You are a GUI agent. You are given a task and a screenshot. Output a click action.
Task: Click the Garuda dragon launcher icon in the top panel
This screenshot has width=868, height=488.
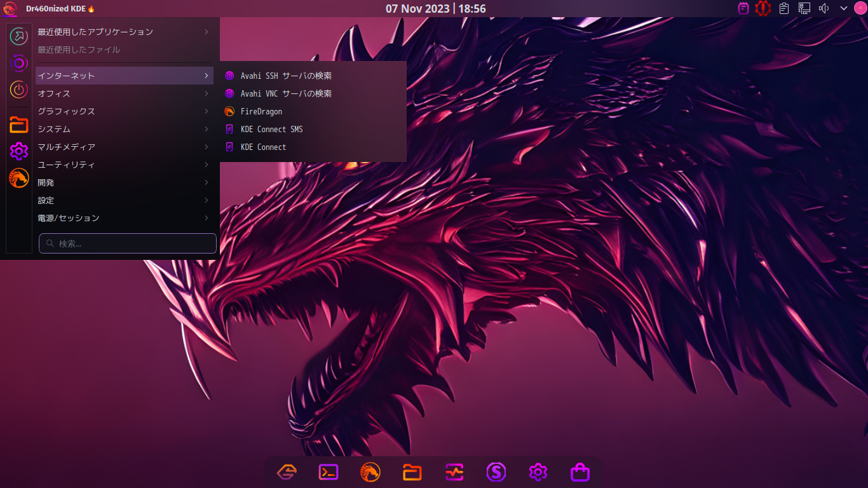10,8
